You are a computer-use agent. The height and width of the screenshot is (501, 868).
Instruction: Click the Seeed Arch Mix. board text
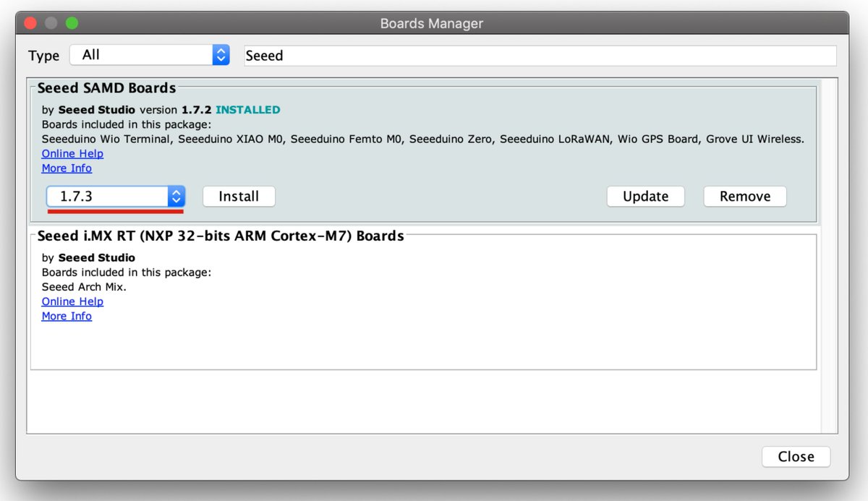coord(84,287)
